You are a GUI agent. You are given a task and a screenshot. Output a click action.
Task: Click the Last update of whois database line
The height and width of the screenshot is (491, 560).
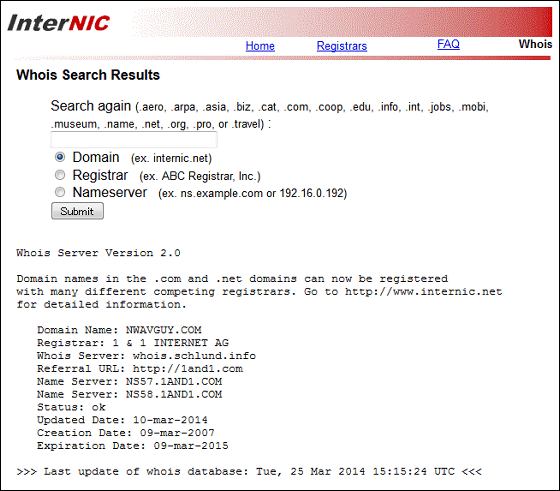click(x=249, y=471)
